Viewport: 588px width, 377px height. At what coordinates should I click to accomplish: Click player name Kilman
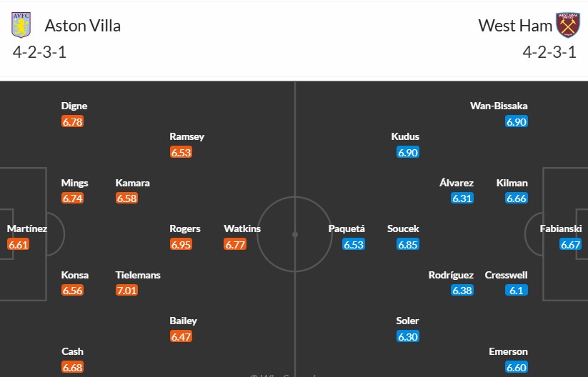coord(512,183)
